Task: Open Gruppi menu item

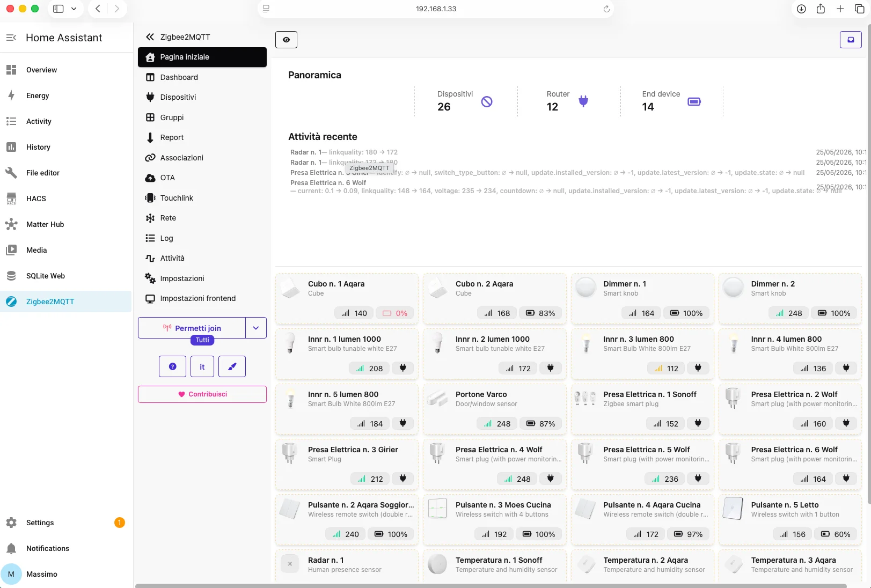Action: coord(202,117)
